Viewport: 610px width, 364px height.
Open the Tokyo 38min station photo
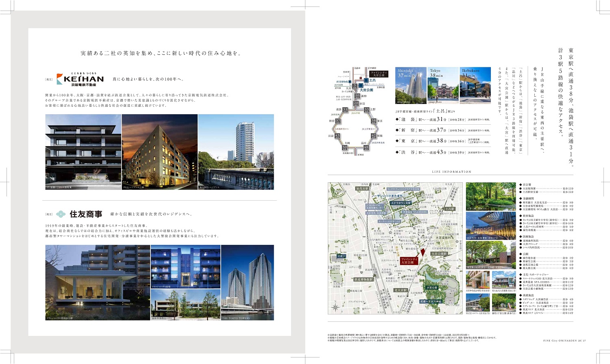point(443,85)
